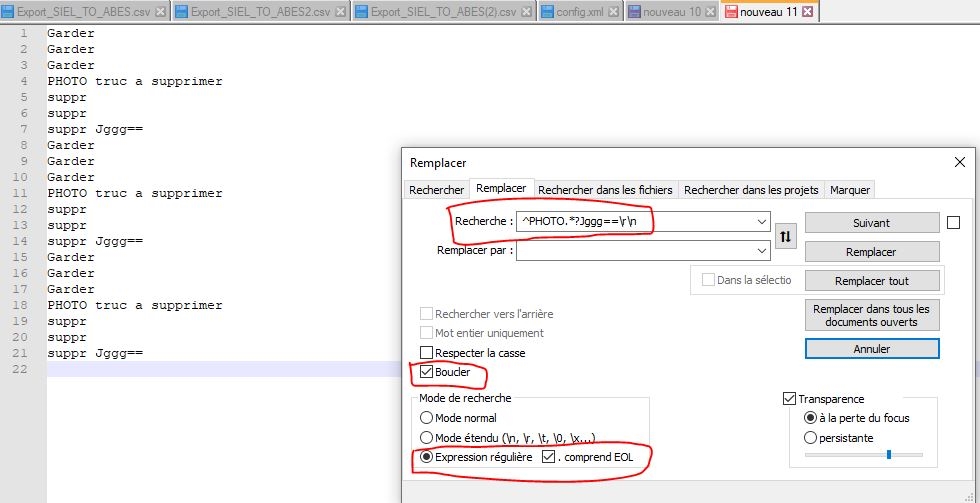Close the Remplacer dialog with the X
Screen dimensions: 980x503
click(x=959, y=162)
